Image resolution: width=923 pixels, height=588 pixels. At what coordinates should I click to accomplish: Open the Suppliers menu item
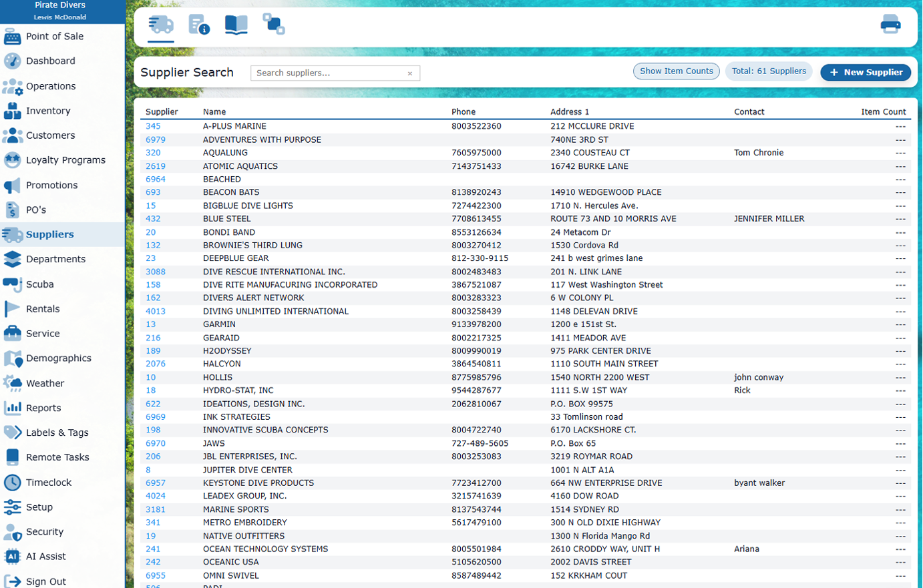point(62,234)
